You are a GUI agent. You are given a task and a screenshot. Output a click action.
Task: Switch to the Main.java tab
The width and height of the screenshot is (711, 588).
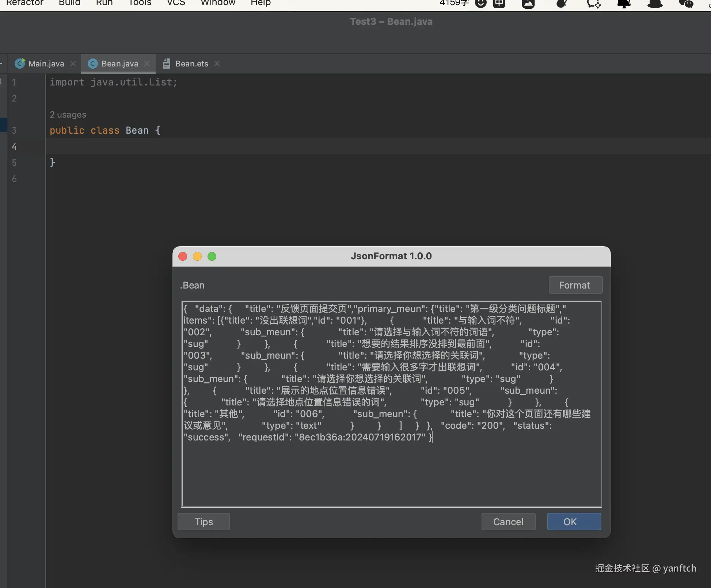[46, 64]
